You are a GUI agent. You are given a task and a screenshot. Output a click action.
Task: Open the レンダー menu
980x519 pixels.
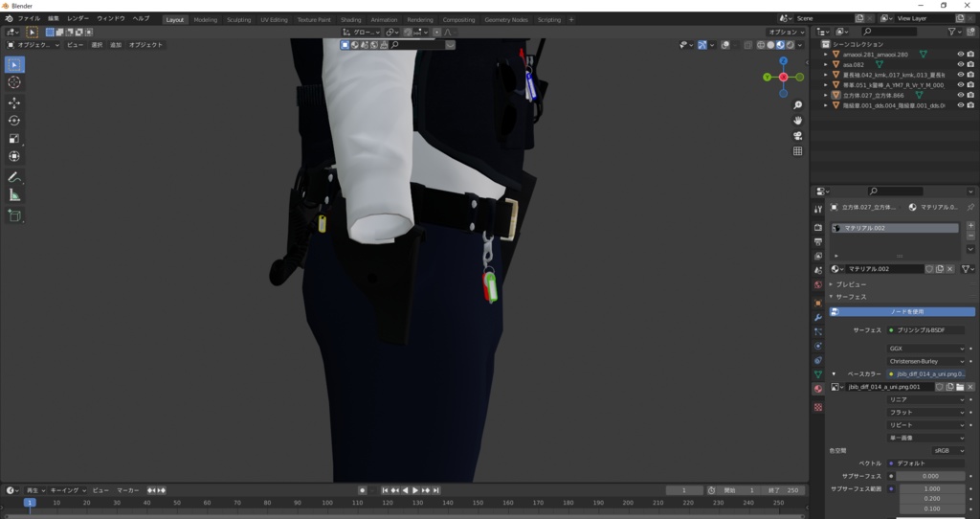pos(78,19)
